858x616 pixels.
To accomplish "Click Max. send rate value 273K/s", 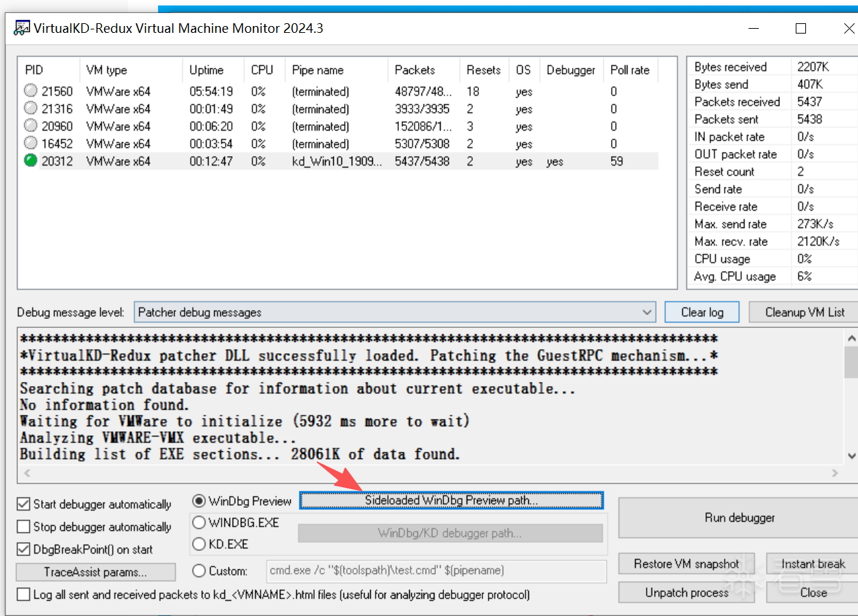I will (x=816, y=224).
